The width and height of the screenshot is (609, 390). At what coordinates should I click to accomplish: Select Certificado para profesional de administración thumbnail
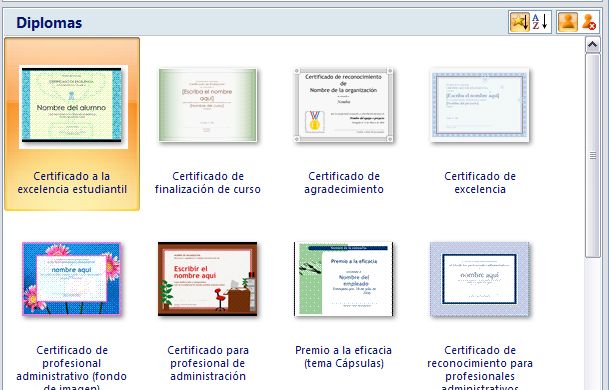pyautogui.click(x=207, y=279)
